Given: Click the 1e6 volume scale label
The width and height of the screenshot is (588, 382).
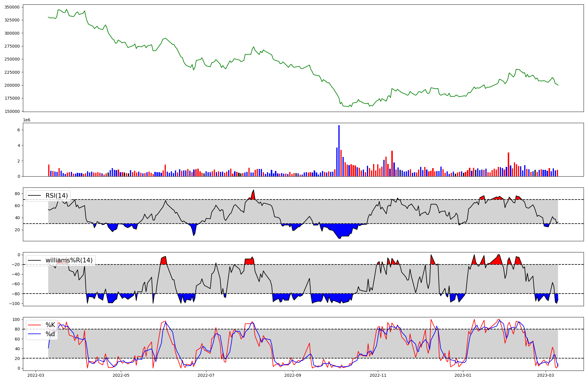Looking at the screenshot, I should [26, 120].
